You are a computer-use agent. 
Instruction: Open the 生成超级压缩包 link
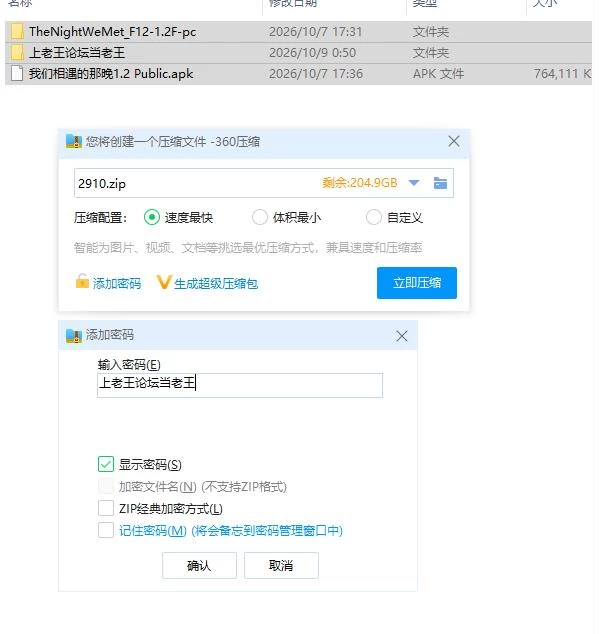click(x=216, y=283)
